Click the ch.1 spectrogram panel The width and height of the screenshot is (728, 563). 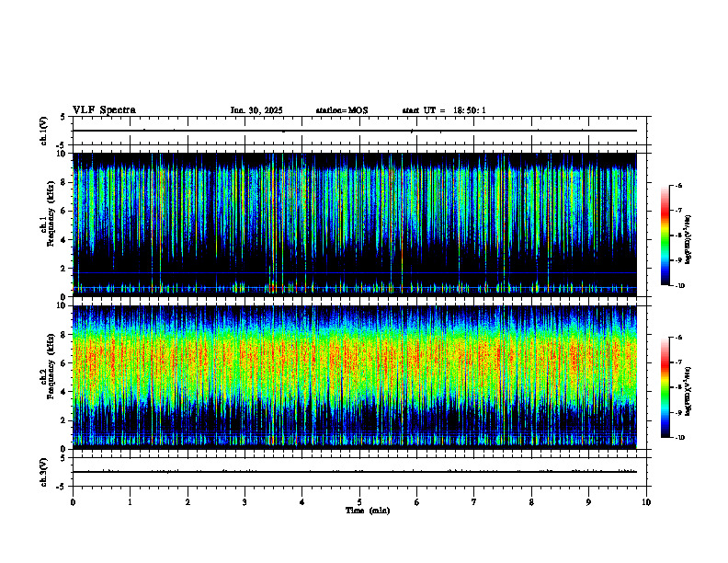point(355,224)
